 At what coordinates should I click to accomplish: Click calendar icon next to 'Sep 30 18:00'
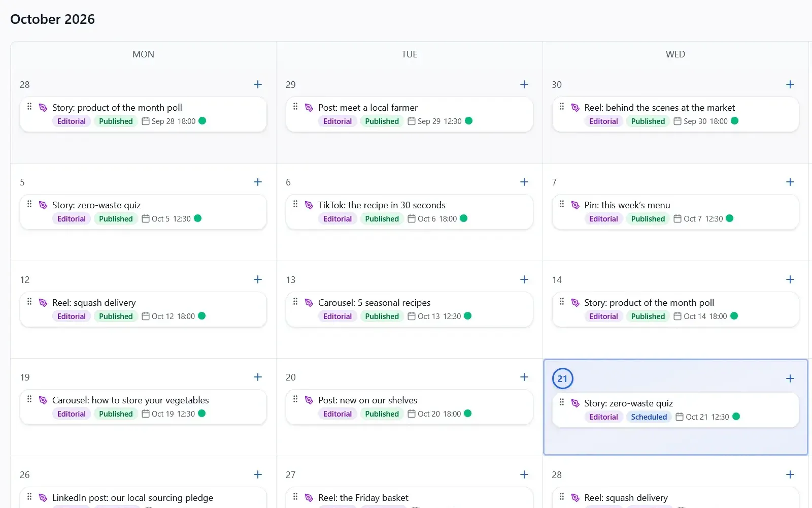tap(678, 121)
